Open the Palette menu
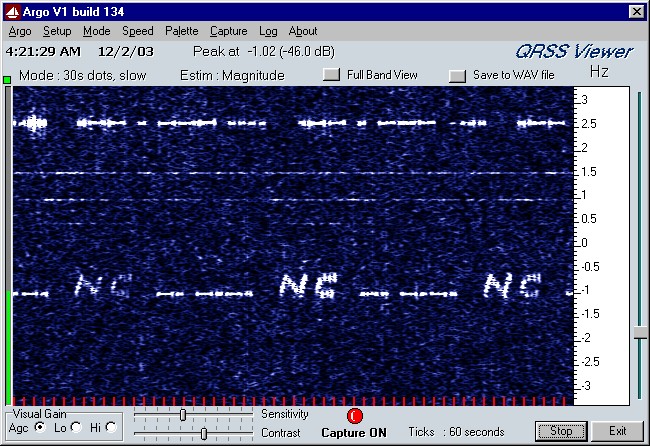Image resolution: width=650 pixels, height=446 pixels. (181, 31)
